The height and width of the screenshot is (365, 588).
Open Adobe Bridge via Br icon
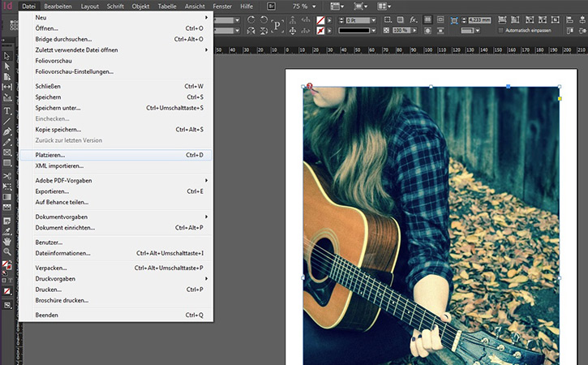click(x=271, y=6)
